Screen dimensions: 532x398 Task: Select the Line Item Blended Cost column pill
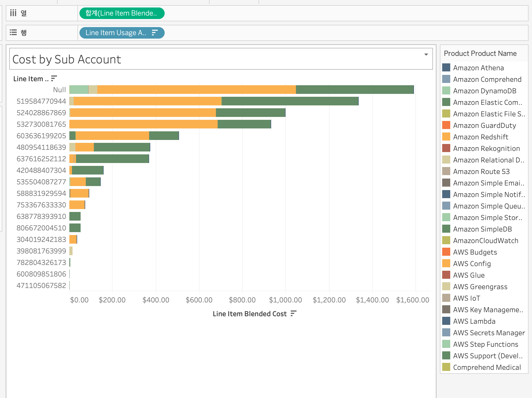122,13
